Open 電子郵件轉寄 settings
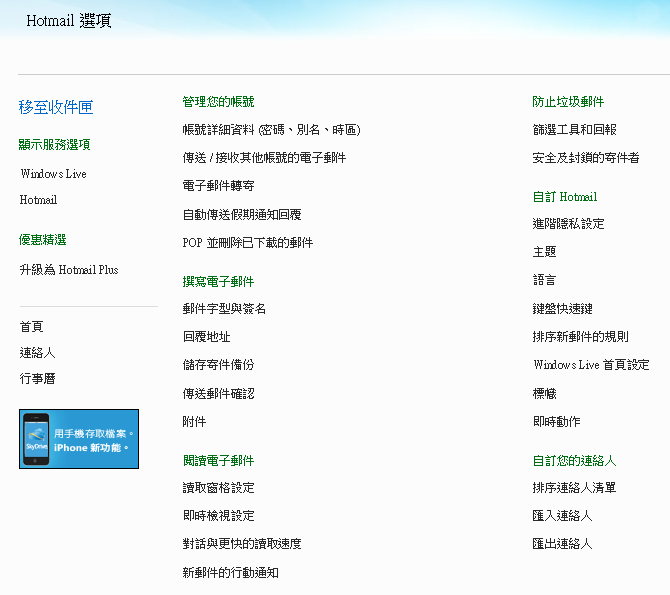 coord(218,186)
